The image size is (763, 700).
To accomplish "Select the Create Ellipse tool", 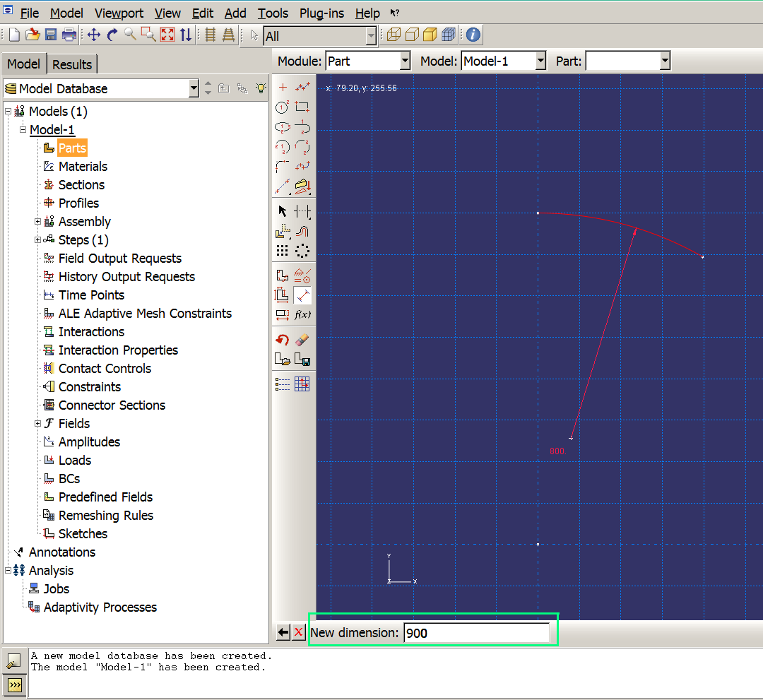I will tap(282, 127).
